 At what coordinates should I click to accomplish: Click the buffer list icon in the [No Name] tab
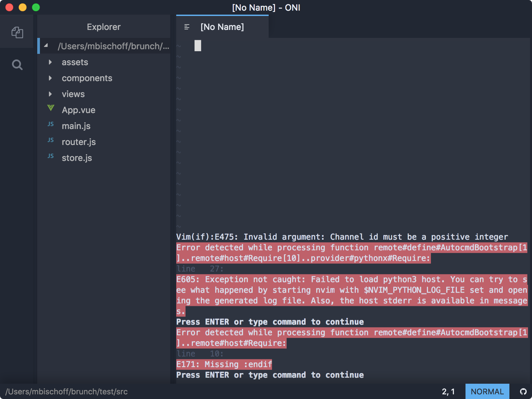[187, 27]
